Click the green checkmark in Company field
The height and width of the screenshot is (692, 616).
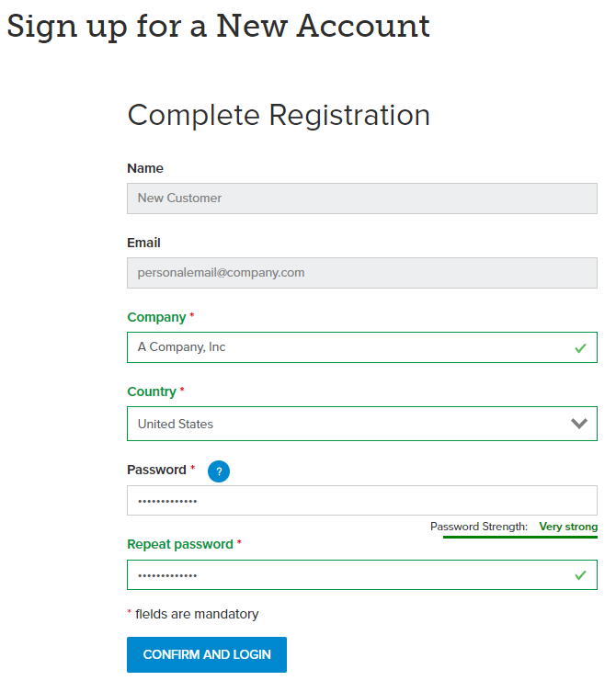coord(580,348)
